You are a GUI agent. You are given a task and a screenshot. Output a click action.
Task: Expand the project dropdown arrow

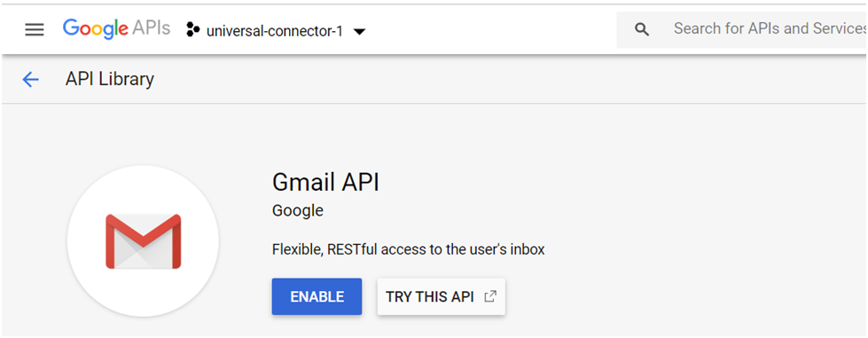(x=359, y=32)
